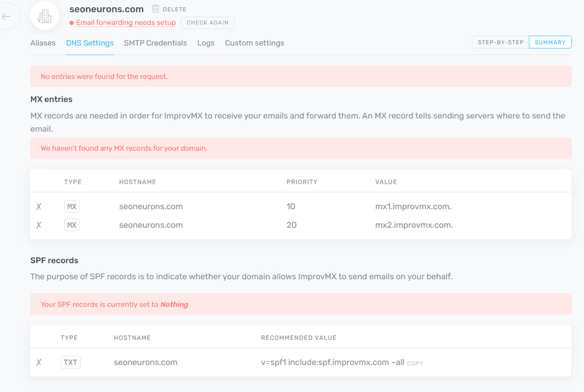
Task: Switch view to STEP-BY-STEP
Action: (x=501, y=42)
